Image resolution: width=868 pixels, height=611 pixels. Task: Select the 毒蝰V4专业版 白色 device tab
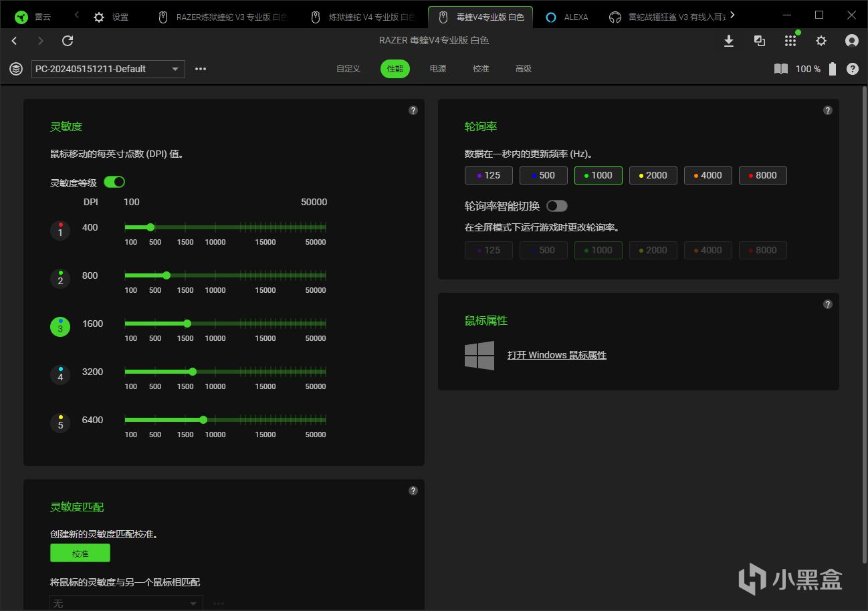pyautogui.click(x=481, y=17)
